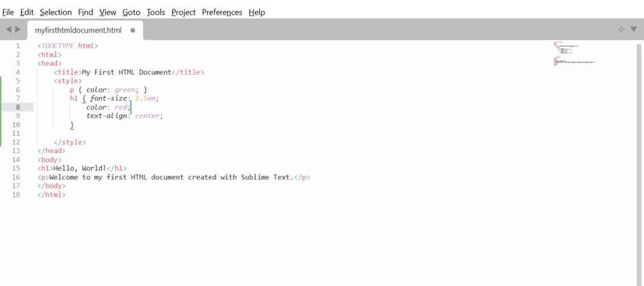
Task: Open the Help menu
Action: (257, 12)
